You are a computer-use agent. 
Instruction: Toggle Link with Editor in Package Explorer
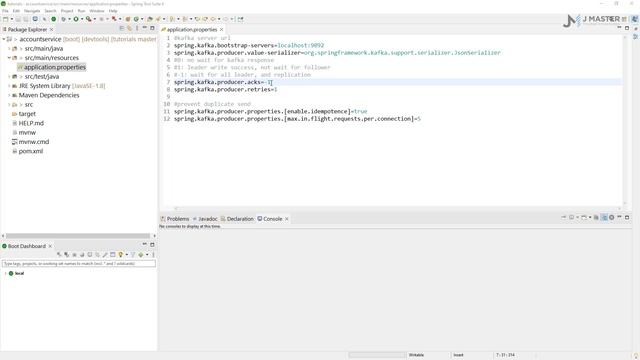pyautogui.click(x=129, y=28)
